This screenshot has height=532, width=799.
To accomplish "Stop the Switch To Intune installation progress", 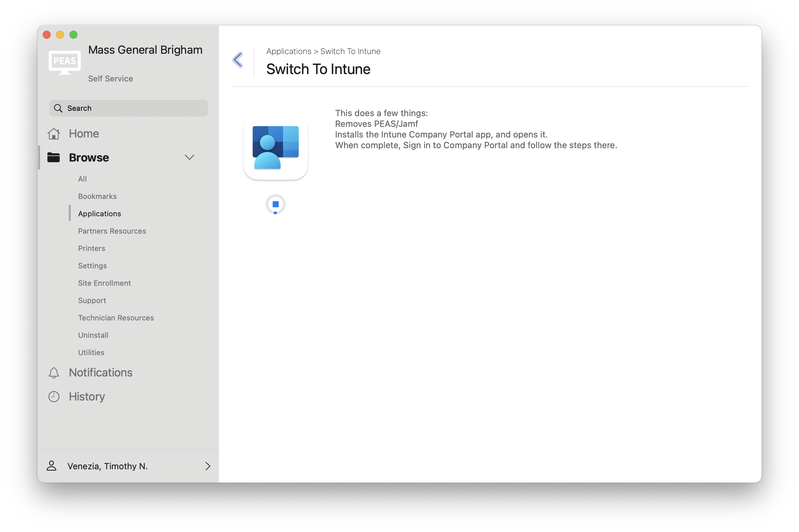I will [275, 204].
